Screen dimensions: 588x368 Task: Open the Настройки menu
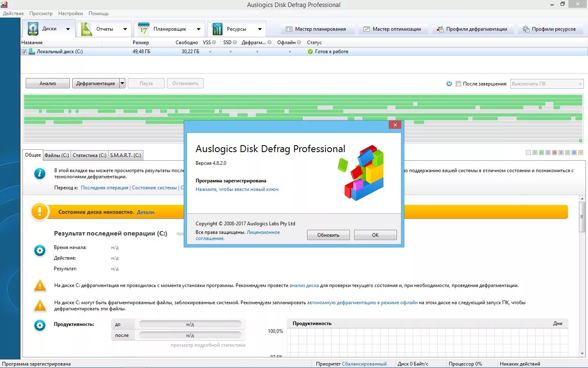71,13
